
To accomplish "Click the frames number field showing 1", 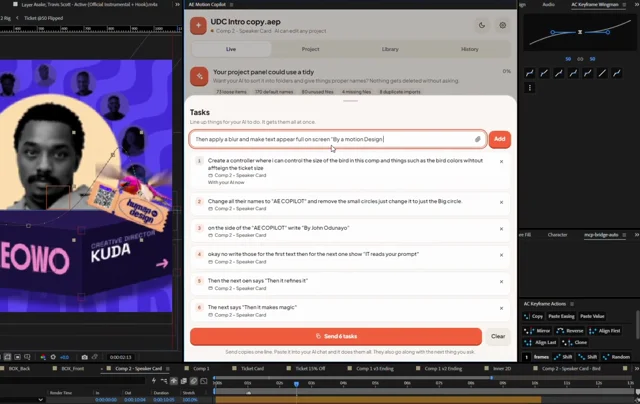I will 527,357.
